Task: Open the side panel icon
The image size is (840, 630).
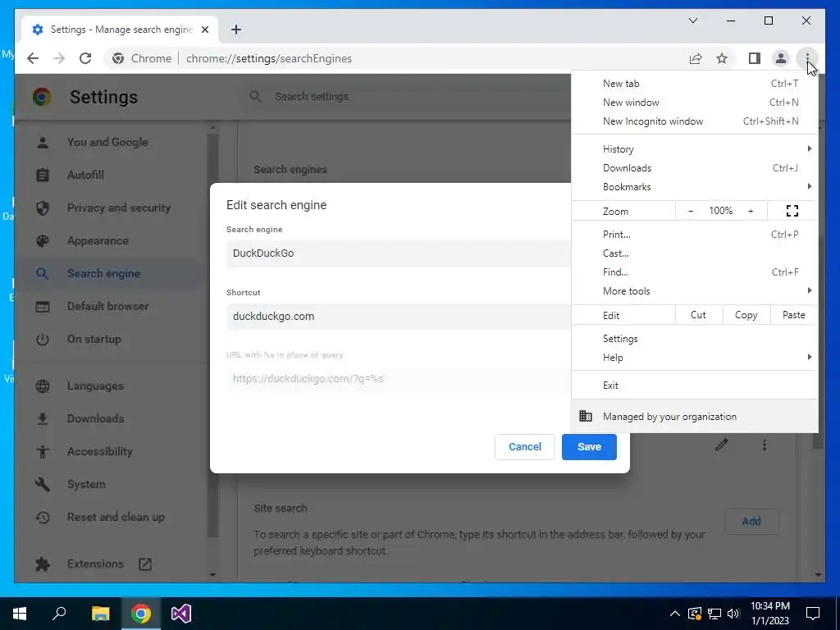Action: pyautogui.click(x=755, y=58)
